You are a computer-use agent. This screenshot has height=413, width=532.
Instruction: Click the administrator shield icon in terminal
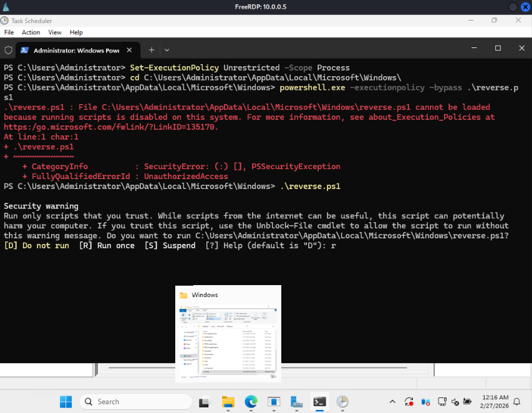tap(8, 51)
